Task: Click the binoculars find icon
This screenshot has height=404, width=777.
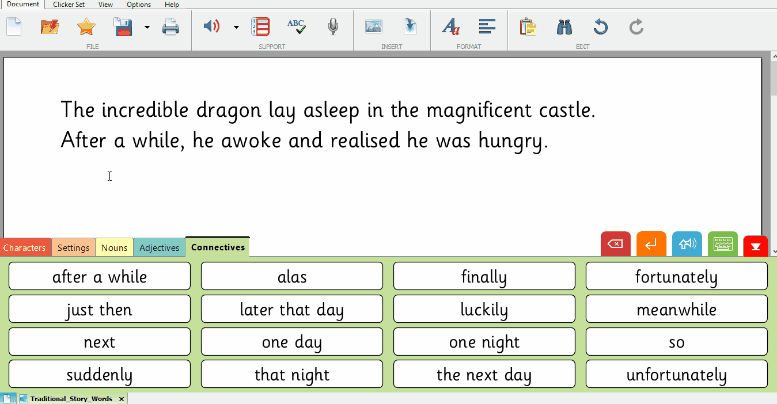Action: (564, 27)
